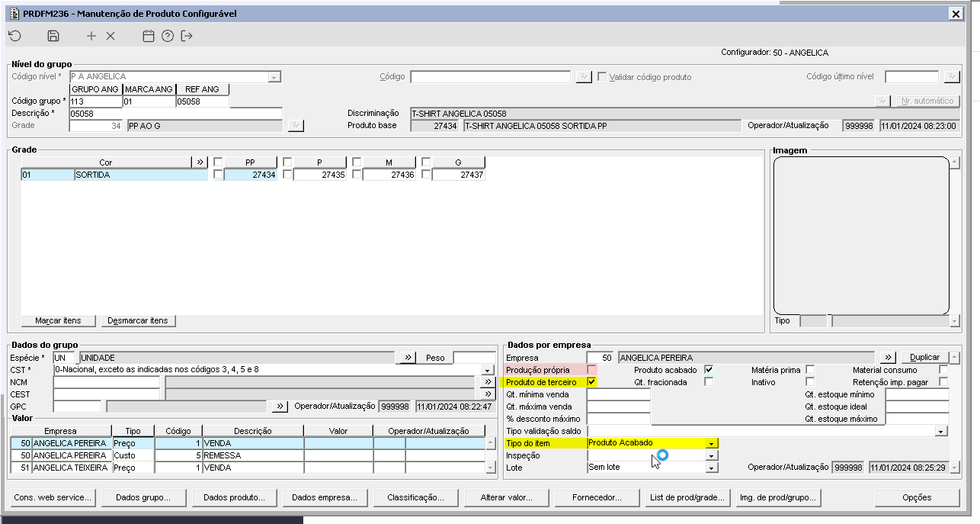The height and width of the screenshot is (524, 980).
Task: Click the X delete record icon
Action: (110, 36)
